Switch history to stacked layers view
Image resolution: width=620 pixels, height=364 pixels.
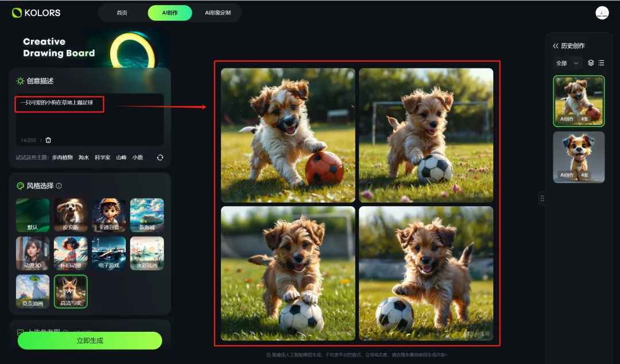tap(591, 63)
